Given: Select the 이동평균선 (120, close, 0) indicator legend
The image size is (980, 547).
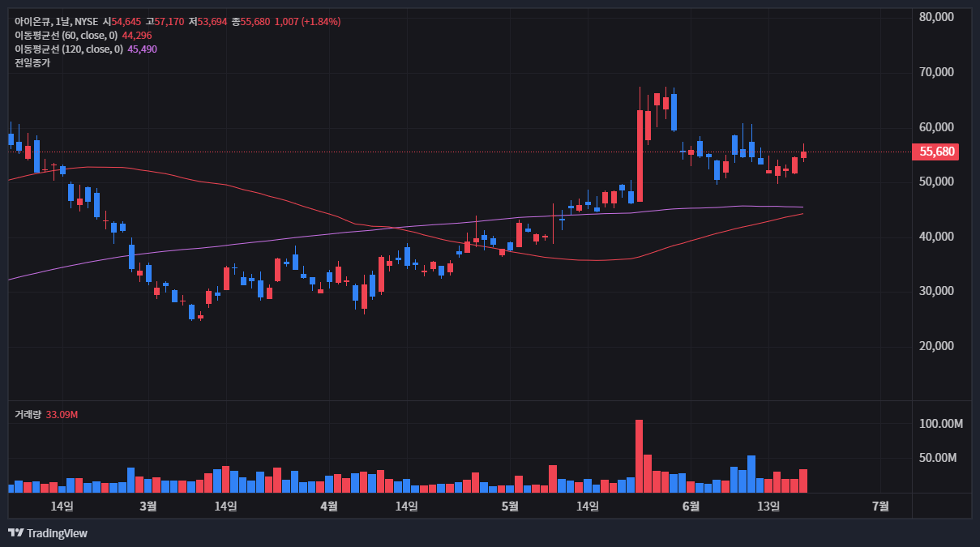Looking at the screenshot, I should click(x=69, y=49).
